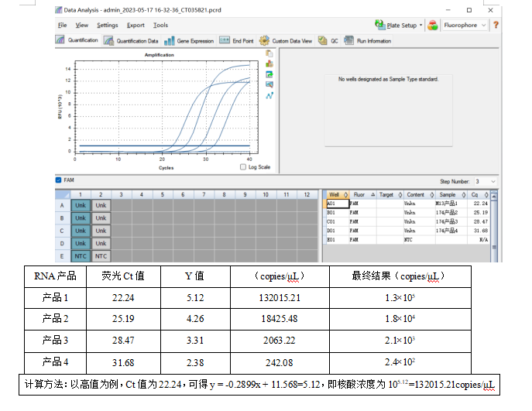
Task: Click the Custom Data View gear icon
Action: pos(264,41)
